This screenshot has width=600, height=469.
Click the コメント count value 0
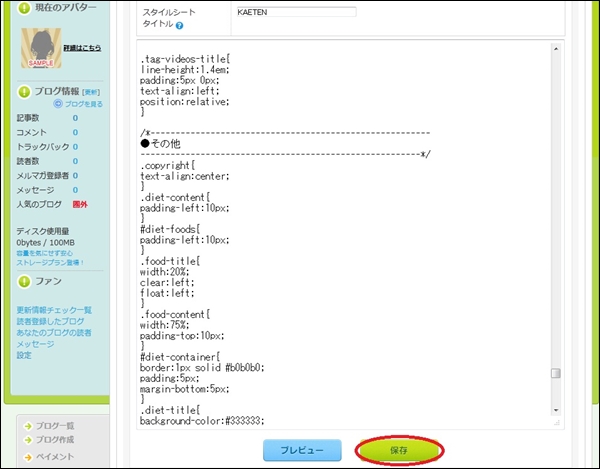(x=75, y=132)
